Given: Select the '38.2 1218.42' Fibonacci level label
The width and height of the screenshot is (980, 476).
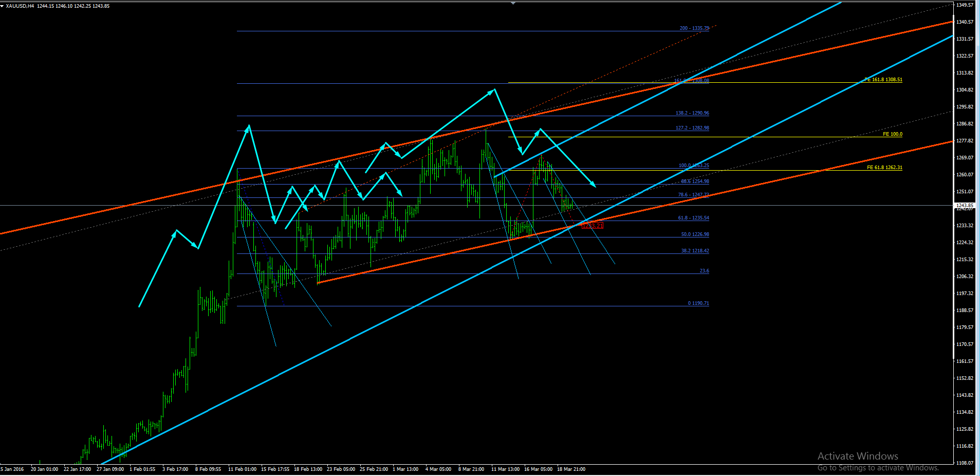Looking at the screenshot, I should tap(695, 251).
